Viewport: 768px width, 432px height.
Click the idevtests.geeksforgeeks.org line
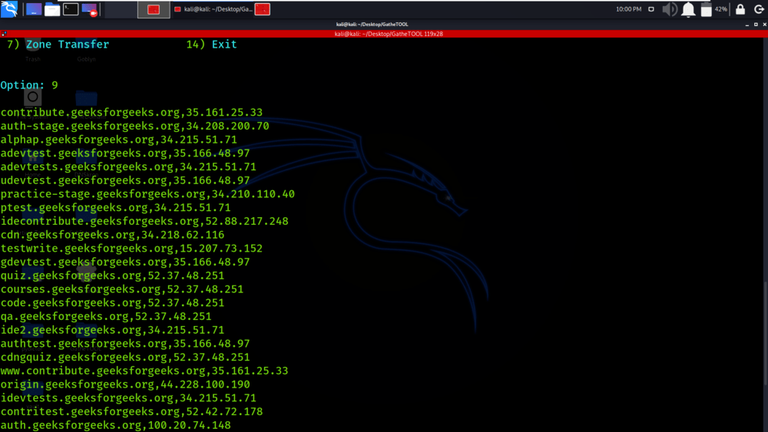[128, 398]
